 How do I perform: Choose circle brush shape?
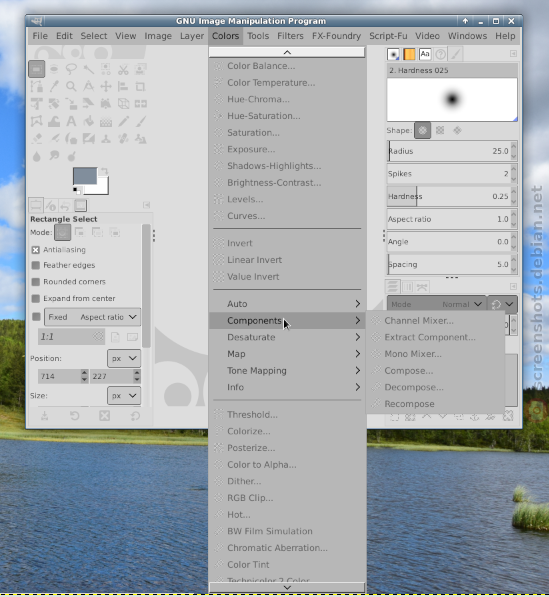pos(422,131)
